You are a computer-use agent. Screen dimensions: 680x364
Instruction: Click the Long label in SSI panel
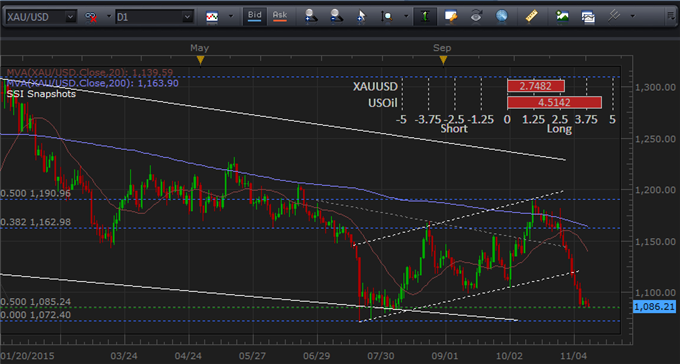[559, 129]
